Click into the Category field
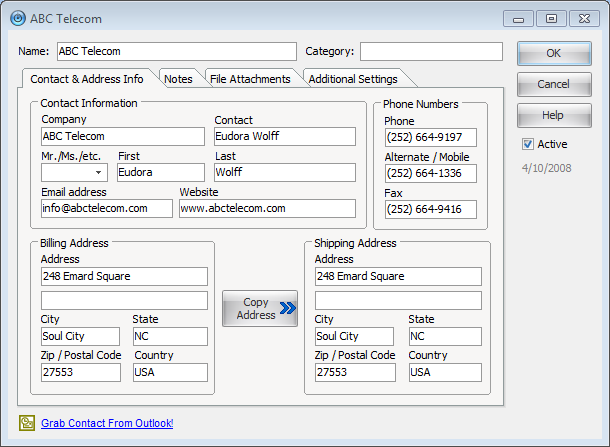Screen dimensions: 610x447 431,51
